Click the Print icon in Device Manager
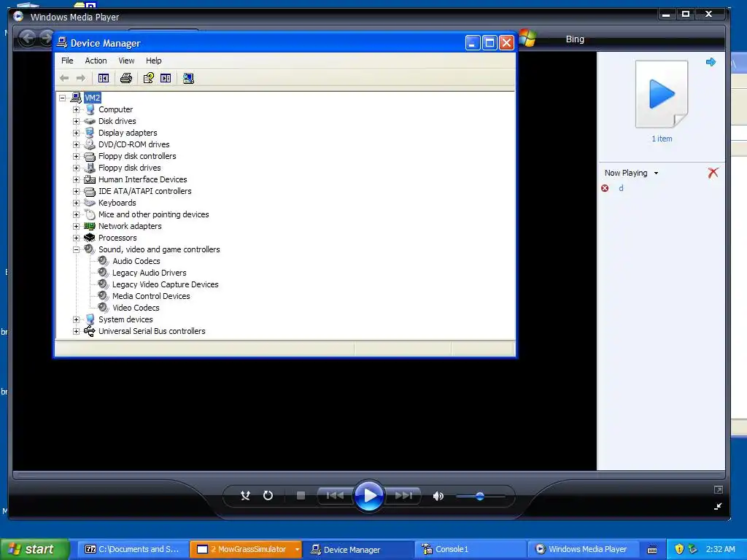 (x=125, y=78)
